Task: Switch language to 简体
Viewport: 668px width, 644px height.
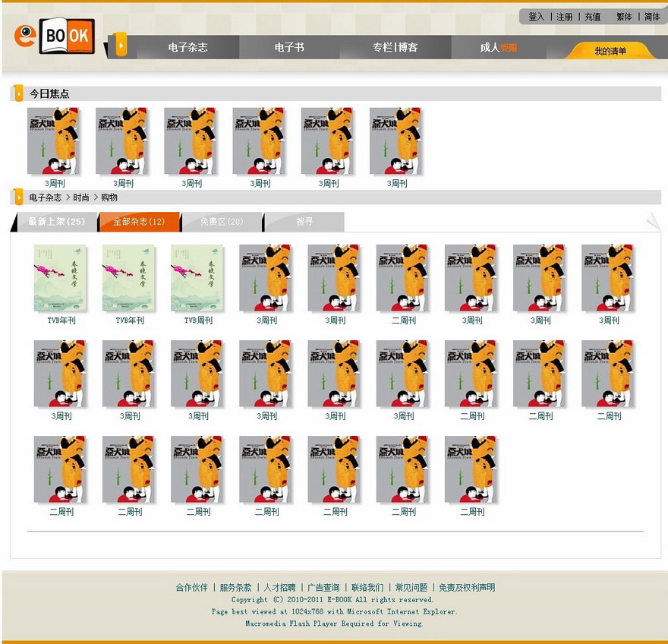Action: [x=652, y=17]
